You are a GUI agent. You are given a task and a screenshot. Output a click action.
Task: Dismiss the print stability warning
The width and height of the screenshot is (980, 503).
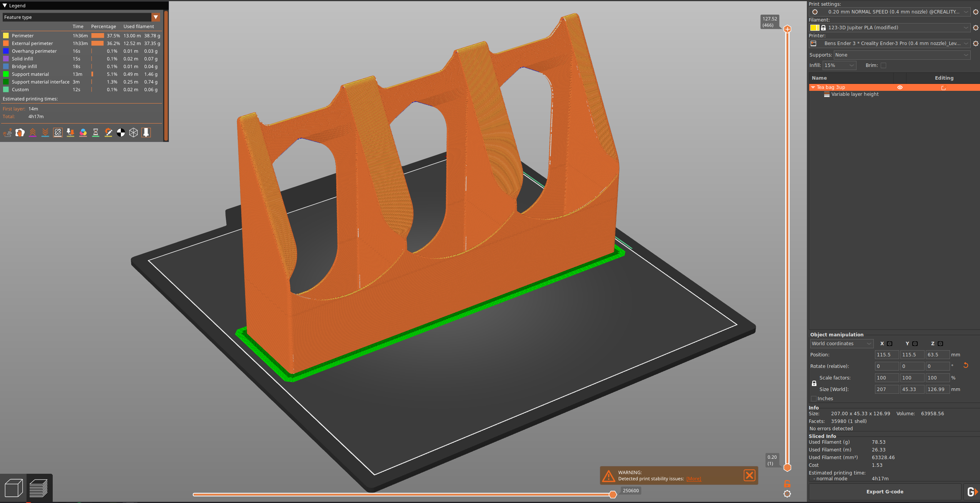pos(750,476)
